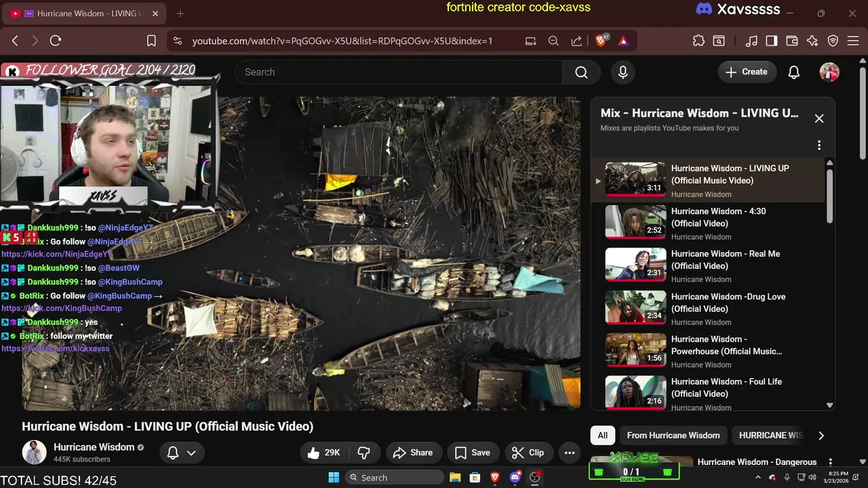Play Hurricane Wisdom - 4:30 from the mix
This screenshot has height=488, width=868.
coord(708,223)
